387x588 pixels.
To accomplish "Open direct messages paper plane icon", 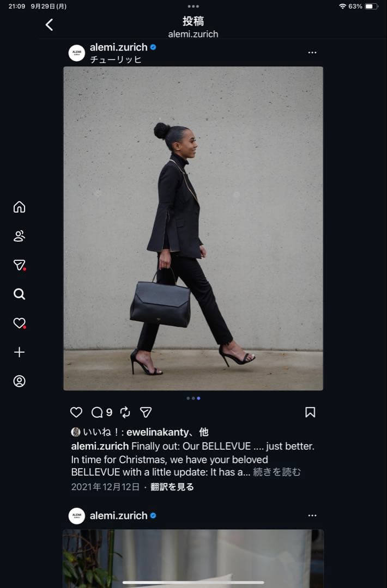I will coord(19,265).
